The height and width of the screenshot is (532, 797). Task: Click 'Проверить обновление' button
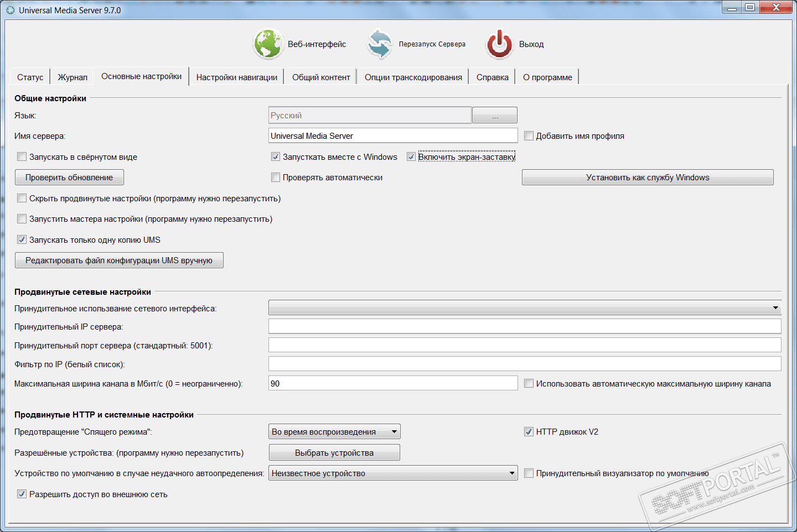(69, 178)
